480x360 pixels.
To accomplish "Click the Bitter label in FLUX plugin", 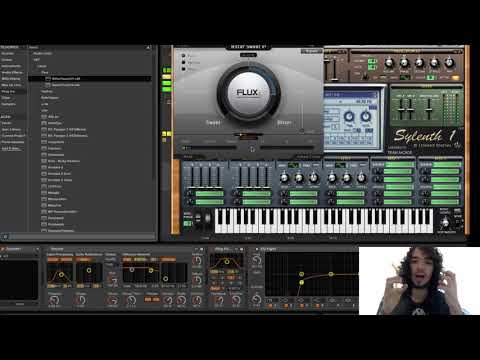I will 284,122.
